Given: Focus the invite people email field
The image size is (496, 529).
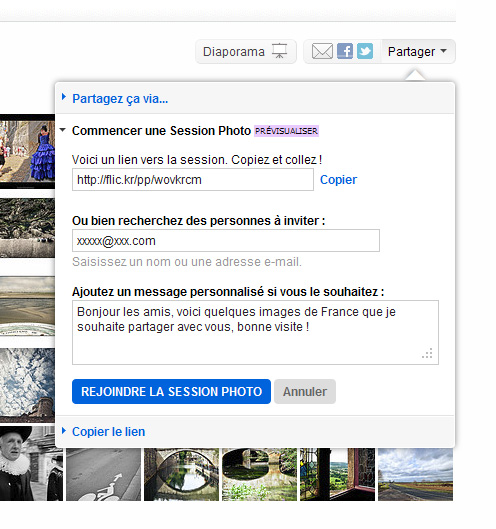Looking at the screenshot, I should [x=226, y=241].
